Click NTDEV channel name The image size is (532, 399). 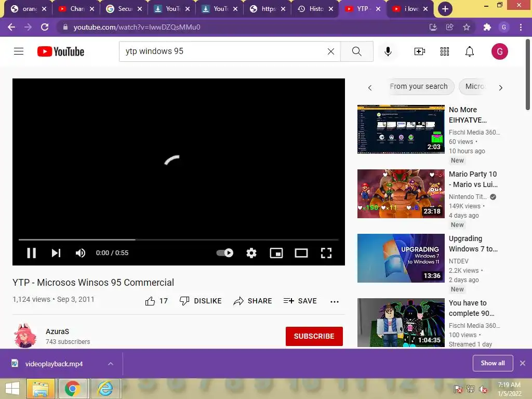pyautogui.click(x=459, y=261)
